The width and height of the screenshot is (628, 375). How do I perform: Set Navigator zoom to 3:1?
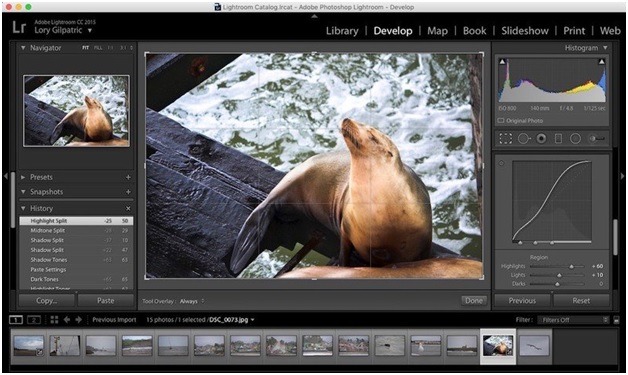point(123,48)
